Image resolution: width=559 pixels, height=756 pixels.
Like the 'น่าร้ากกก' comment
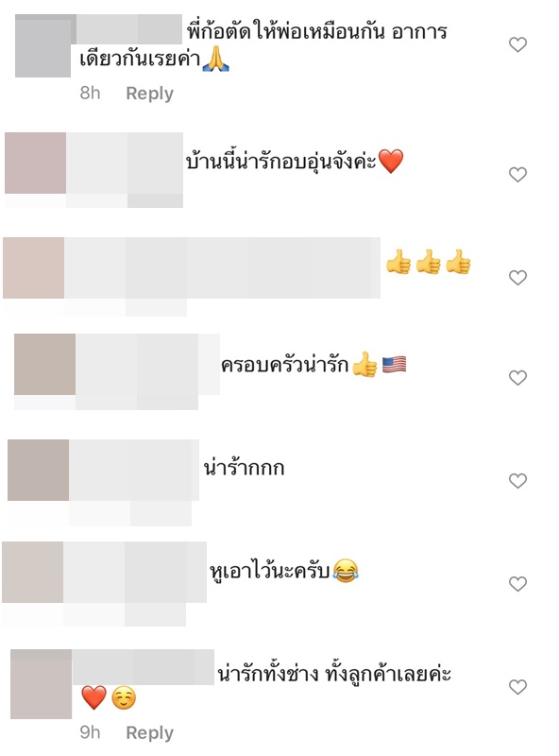[x=517, y=481]
